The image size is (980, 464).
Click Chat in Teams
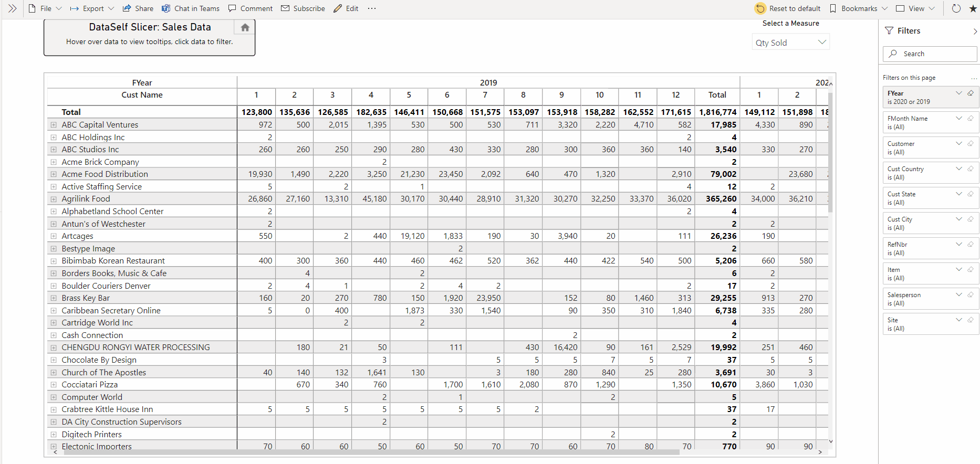click(x=191, y=8)
